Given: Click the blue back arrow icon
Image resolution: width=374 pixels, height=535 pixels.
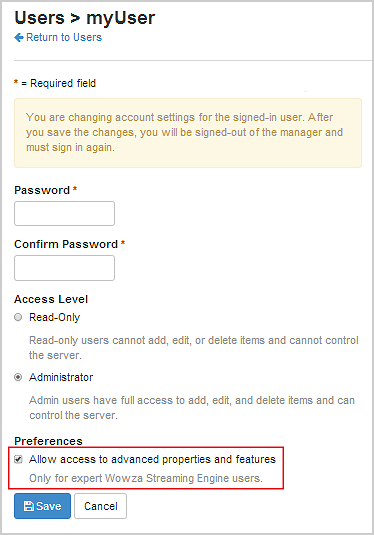Looking at the screenshot, I should click(19, 37).
